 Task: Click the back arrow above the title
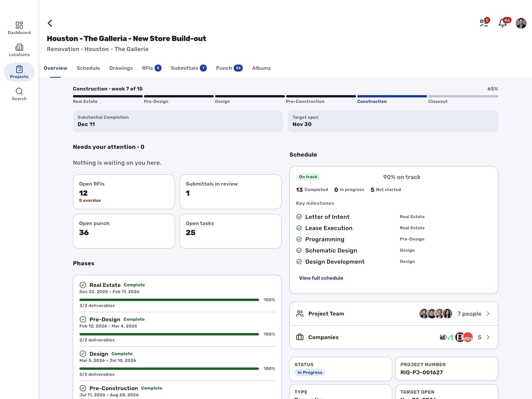tap(50, 23)
